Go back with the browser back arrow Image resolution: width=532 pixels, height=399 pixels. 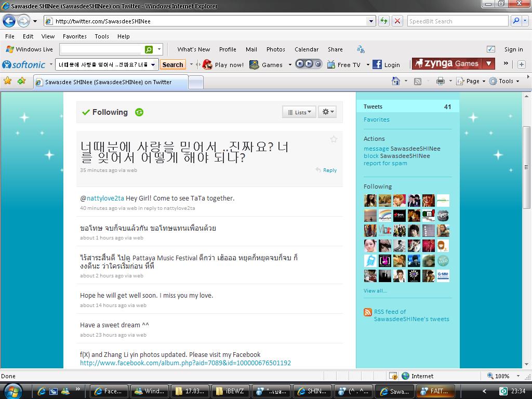point(9,21)
